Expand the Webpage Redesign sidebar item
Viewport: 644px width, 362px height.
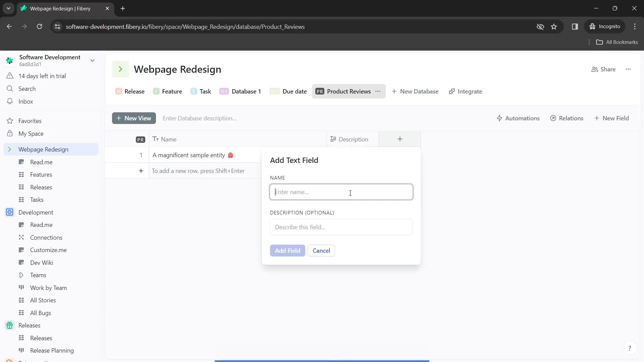10,149
